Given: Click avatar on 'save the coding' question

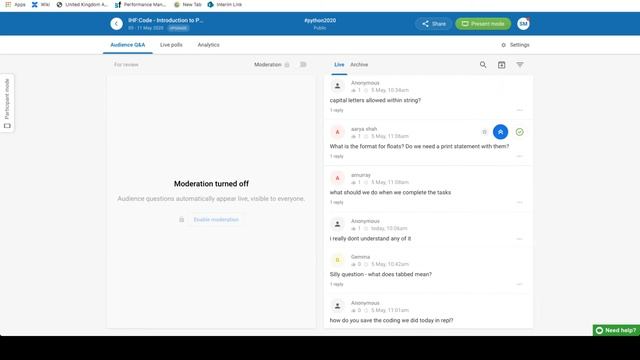Looking at the screenshot, I should tap(338, 306).
